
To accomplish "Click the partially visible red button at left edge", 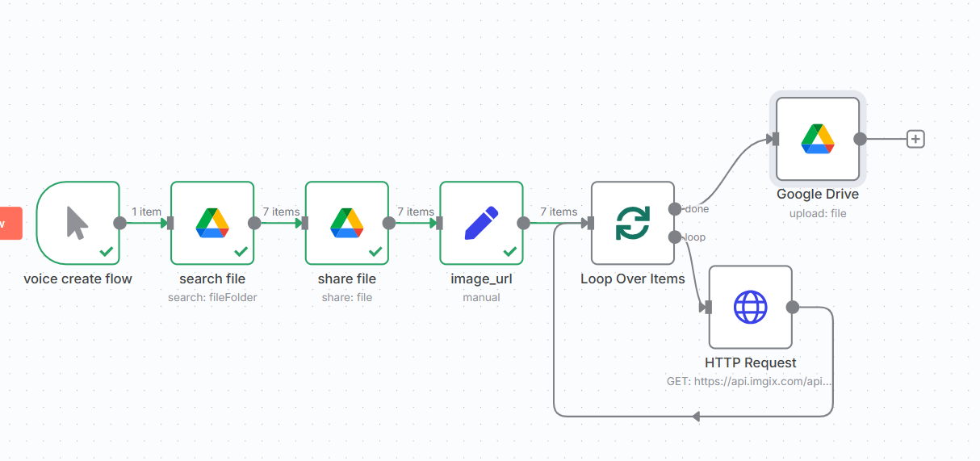I will coord(10,223).
